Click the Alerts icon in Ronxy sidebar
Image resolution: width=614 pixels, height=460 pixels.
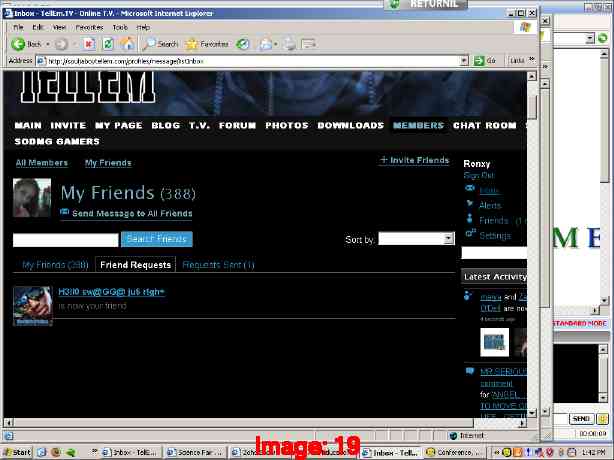(x=470, y=204)
